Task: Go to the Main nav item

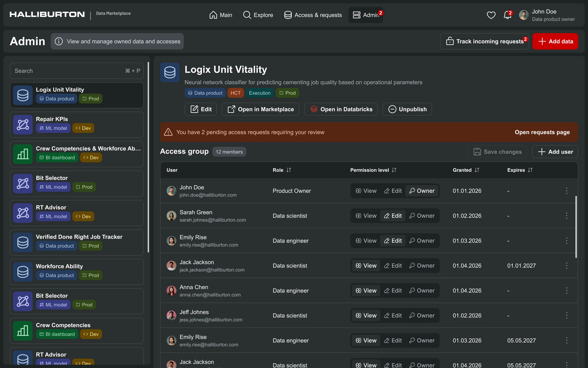Action: click(221, 15)
